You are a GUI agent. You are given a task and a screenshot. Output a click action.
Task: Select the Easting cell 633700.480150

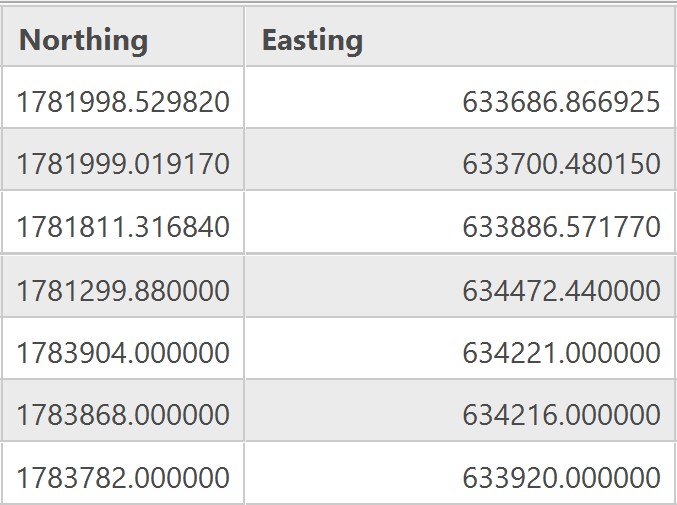pos(460,159)
